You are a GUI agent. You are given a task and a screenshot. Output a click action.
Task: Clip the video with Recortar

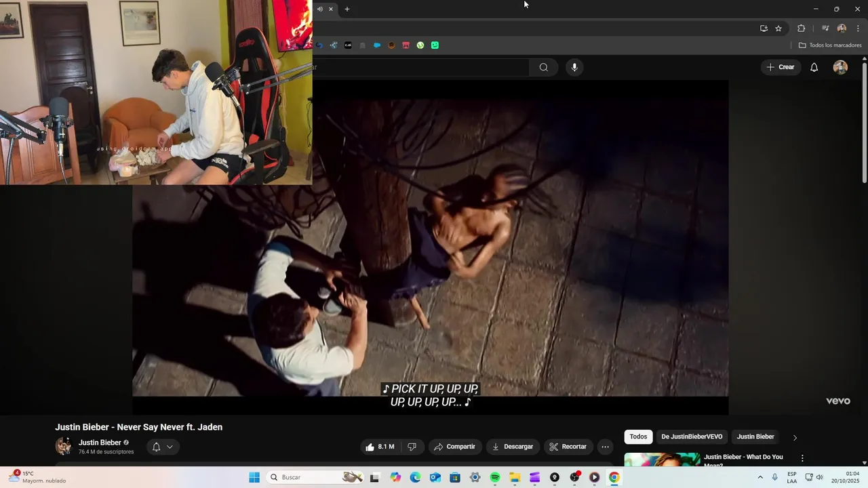click(568, 447)
